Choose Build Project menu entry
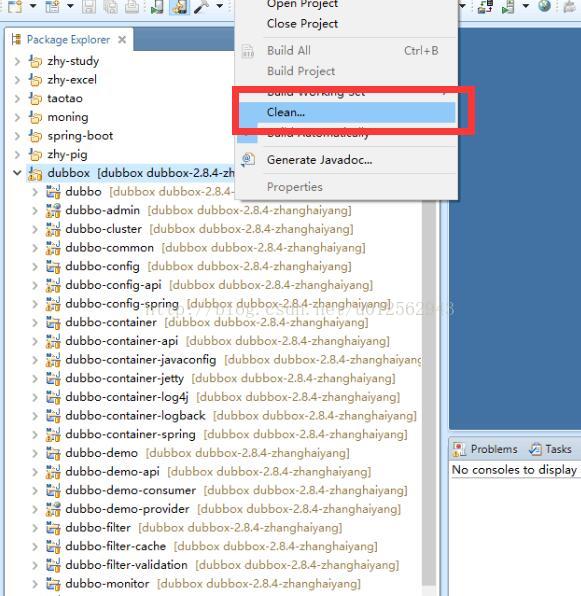581x596 pixels. coord(301,71)
